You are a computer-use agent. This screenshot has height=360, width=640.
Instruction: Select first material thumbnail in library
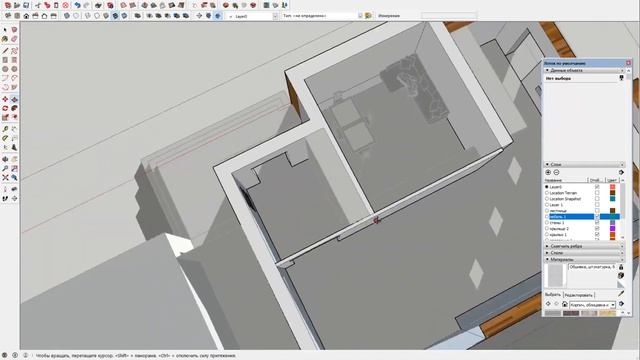(553, 313)
